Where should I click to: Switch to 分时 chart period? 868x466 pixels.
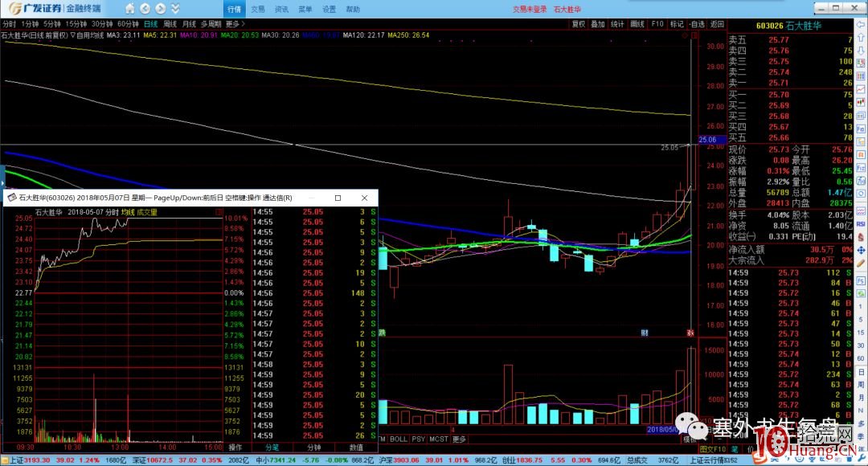pos(10,24)
